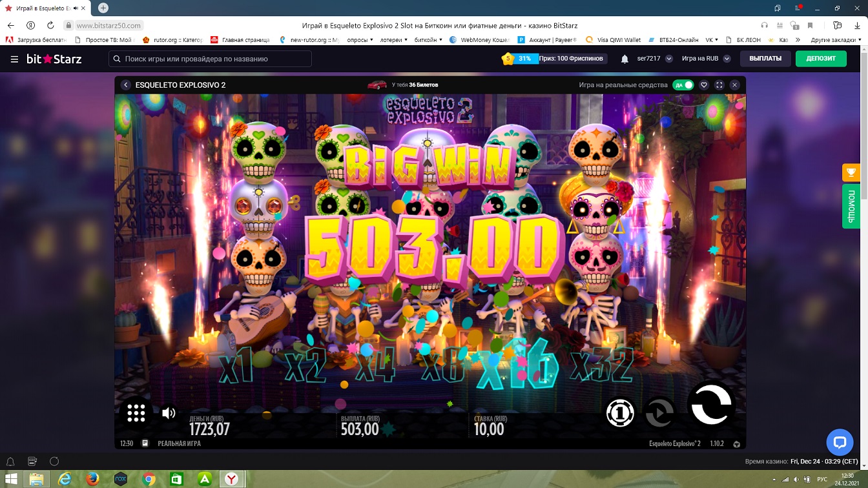This screenshot has height=488, width=868.
Task: Launch Google Chrome from the taskbar
Action: click(x=149, y=479)
